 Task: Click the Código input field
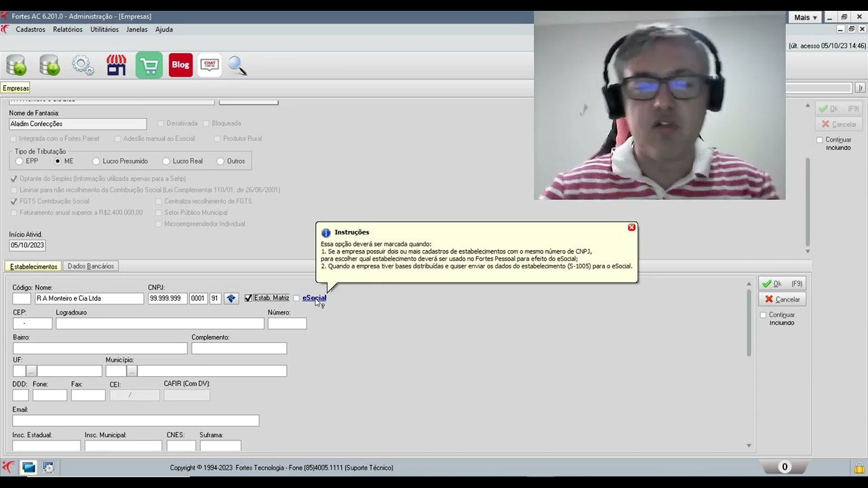[x=22, y=298]
